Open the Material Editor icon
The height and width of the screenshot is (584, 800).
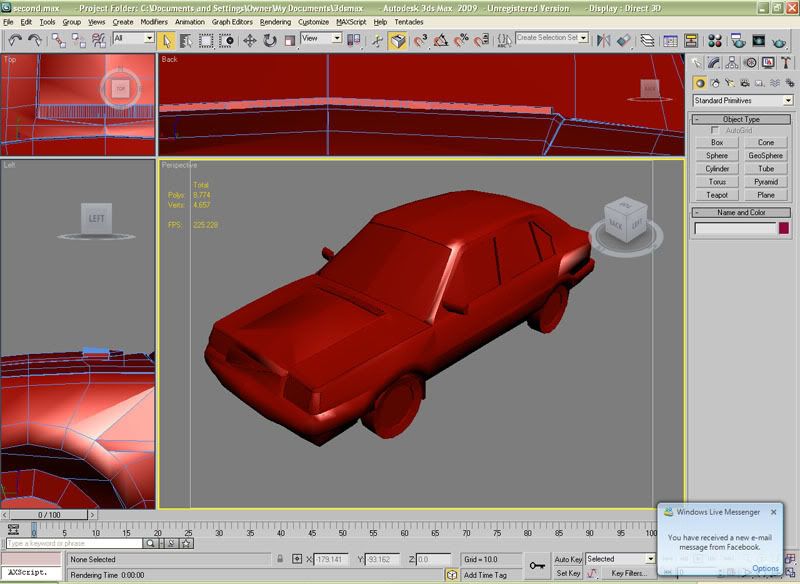[714, 40]
